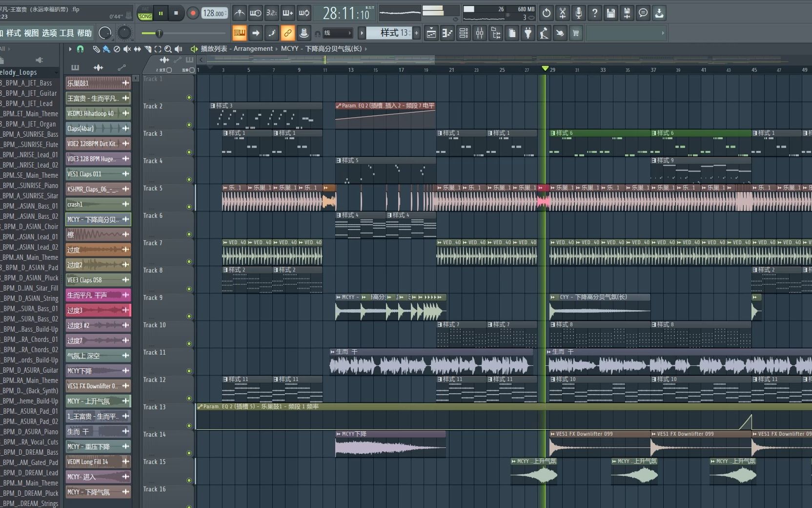Open the playlist options menu arrow
The image size is (812, 508).
70,49
